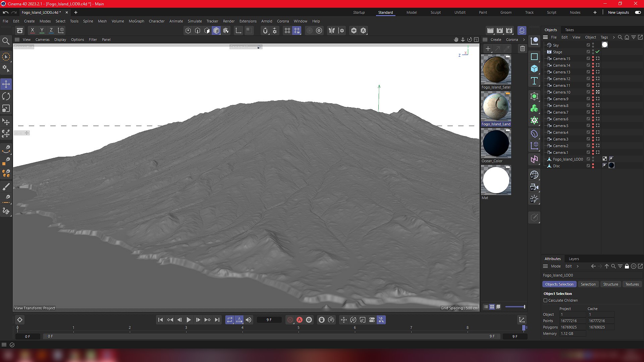Expand more Object Manager menus chevron

click(613, 37)
